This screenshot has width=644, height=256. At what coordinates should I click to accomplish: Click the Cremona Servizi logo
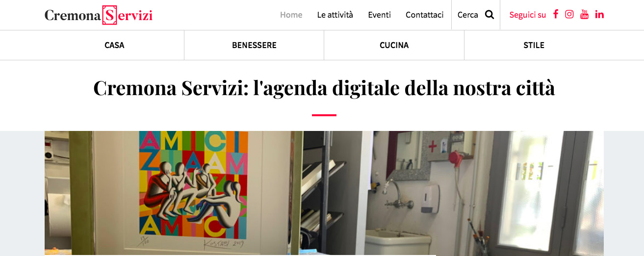[99, 15]
